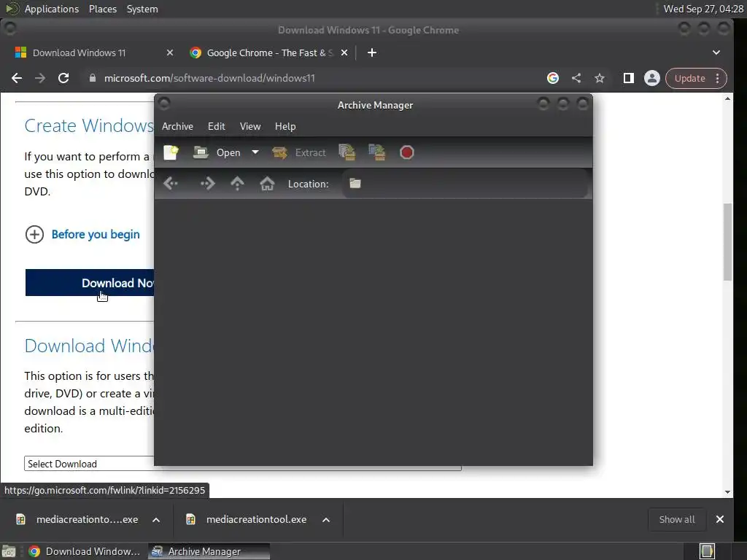Switch to Archive Manager taskbar item
The image size is (747, 560).
coord(209,551)
